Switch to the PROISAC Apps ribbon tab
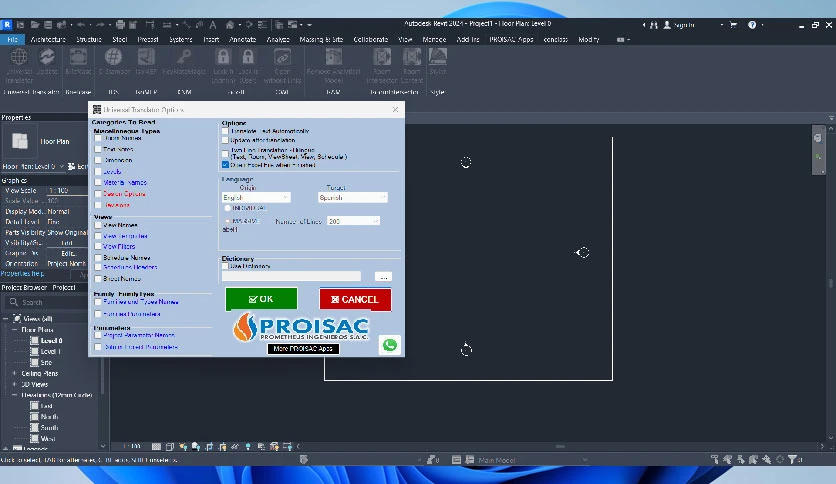This screenshot has width=836, height=484. point(511,39)
